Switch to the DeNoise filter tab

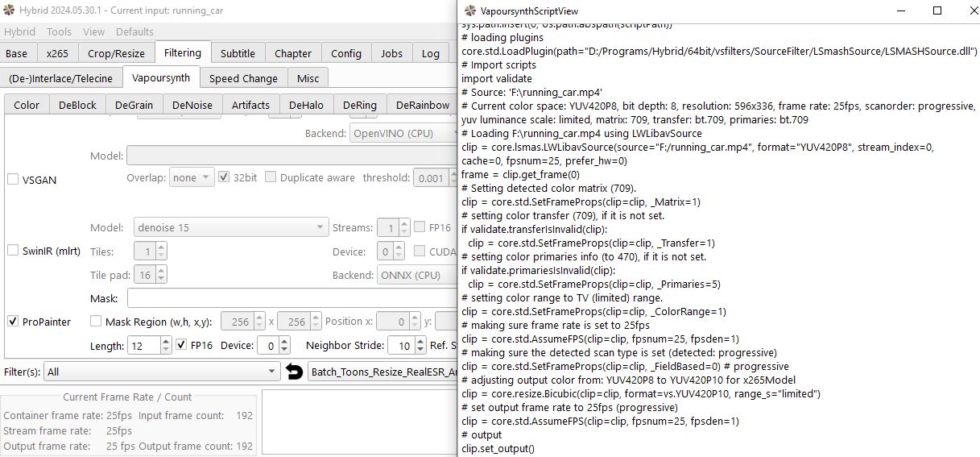tap(192, 105)
